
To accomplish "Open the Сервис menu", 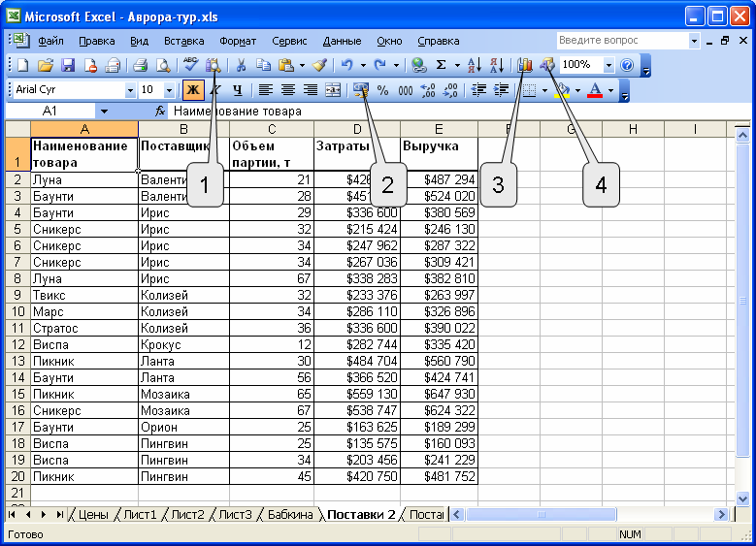I will (289, 41).
